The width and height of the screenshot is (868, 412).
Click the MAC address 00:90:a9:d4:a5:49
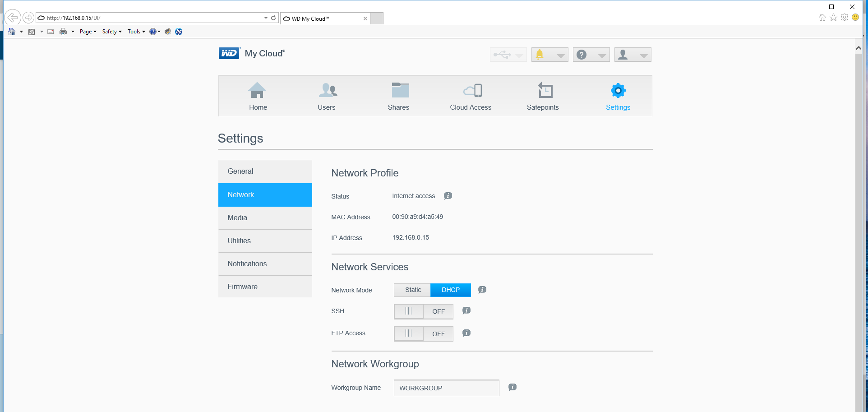[418, 217]
